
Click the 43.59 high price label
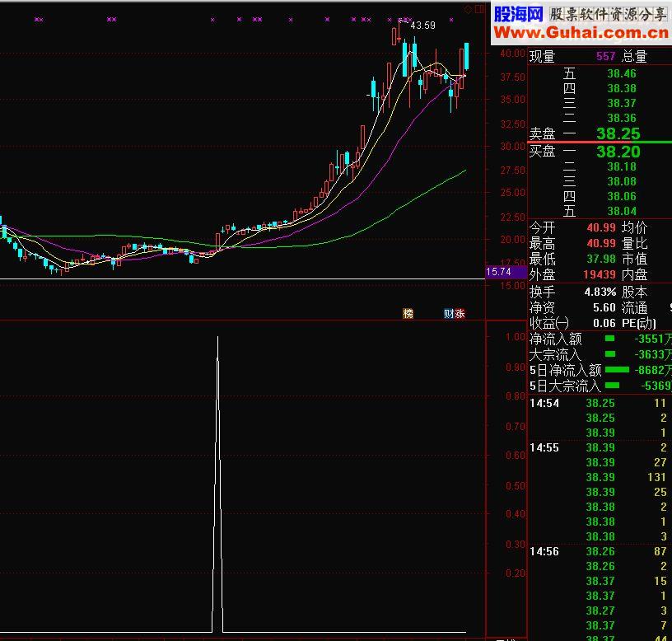click(x=422, y=26)
